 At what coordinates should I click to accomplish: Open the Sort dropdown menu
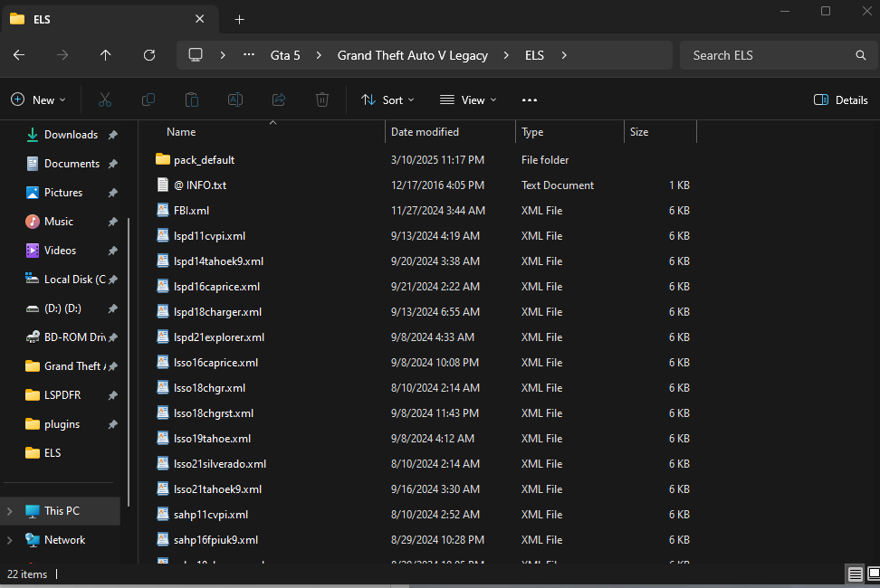tap(387, 100)
